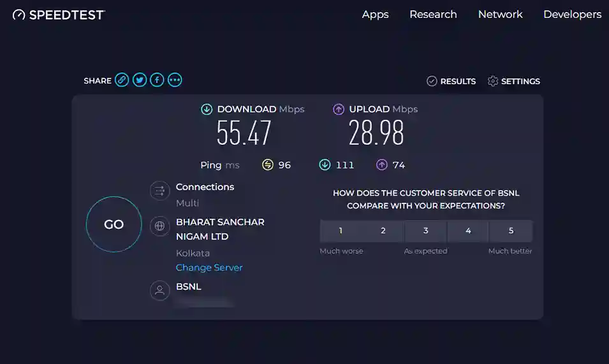Click the upload arrow icon beside UPLOAD
Screen dimensions: 609x364
(x=338, y=110)
